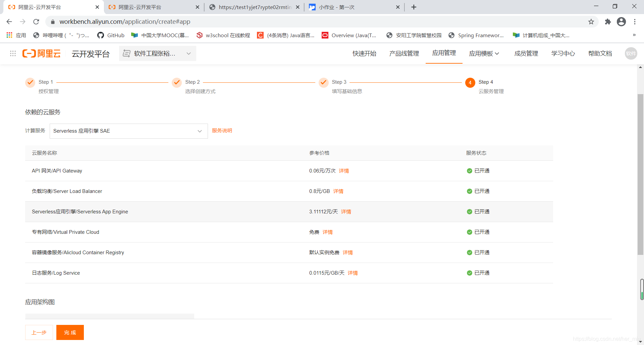Open 产品线管理 in top navigation
Screen dimensions: 644x345
[404, 54]
